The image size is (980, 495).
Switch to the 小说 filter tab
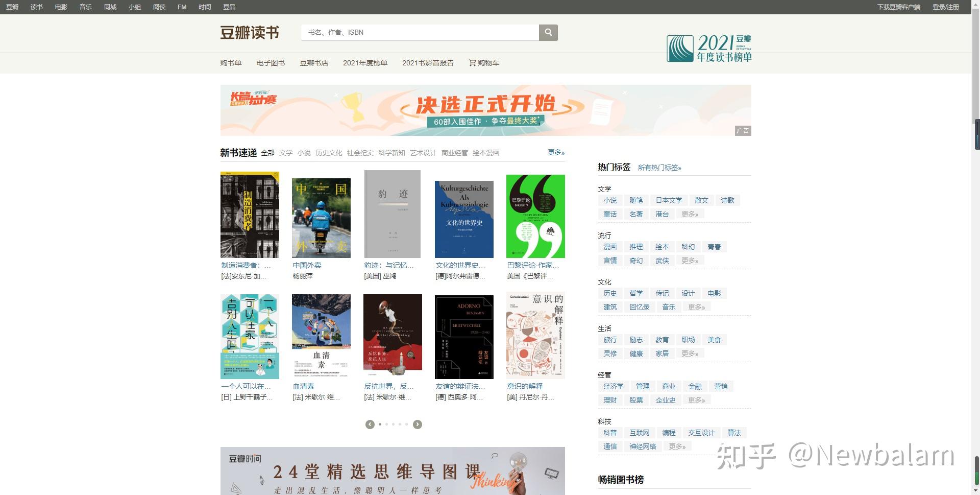pyautogui.click(x=304, y=152)
